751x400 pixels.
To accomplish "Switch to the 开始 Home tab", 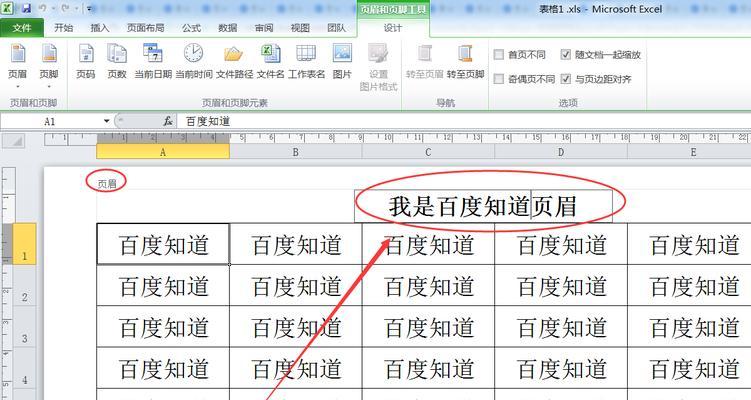I will [x=63, y=28].
